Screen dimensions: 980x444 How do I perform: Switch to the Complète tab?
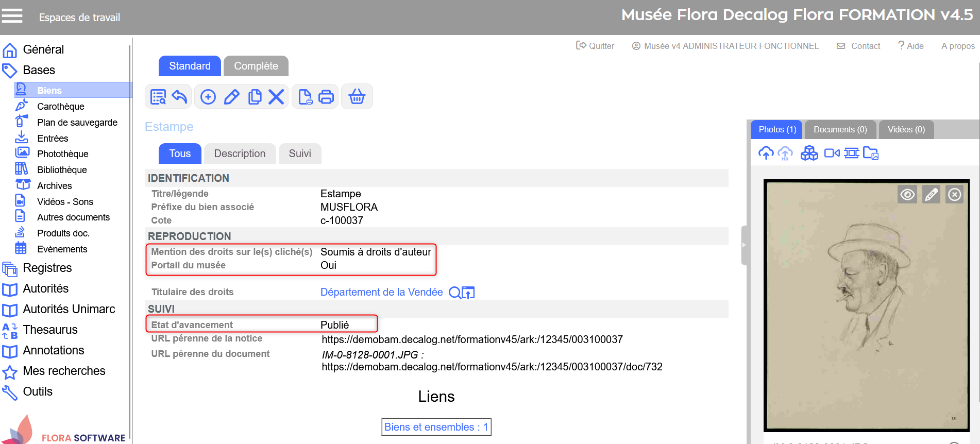click(x=256, y=66)
